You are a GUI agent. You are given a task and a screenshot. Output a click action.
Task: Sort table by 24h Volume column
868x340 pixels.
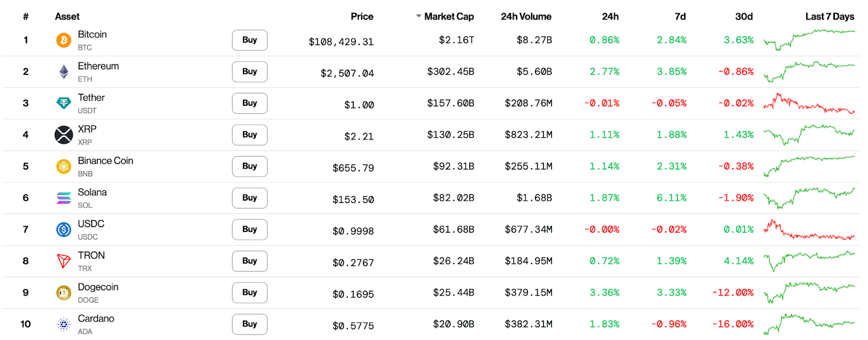pos(526,17)
